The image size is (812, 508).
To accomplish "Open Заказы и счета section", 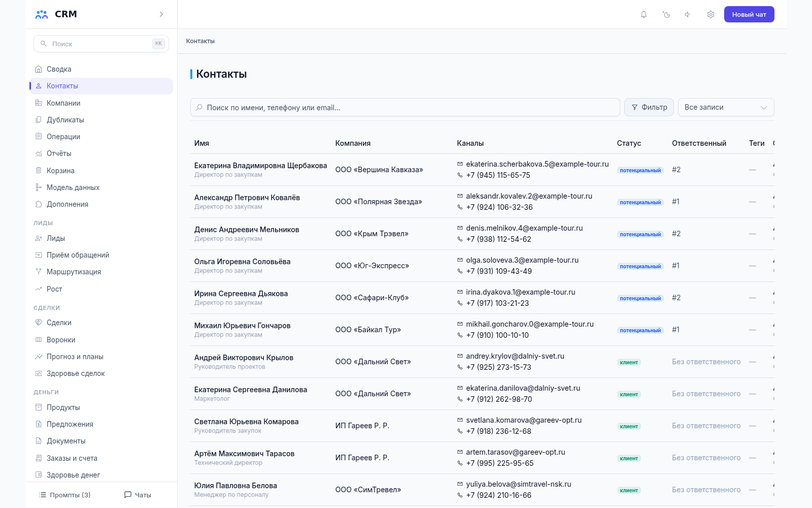I will click(x=101, y=458).
